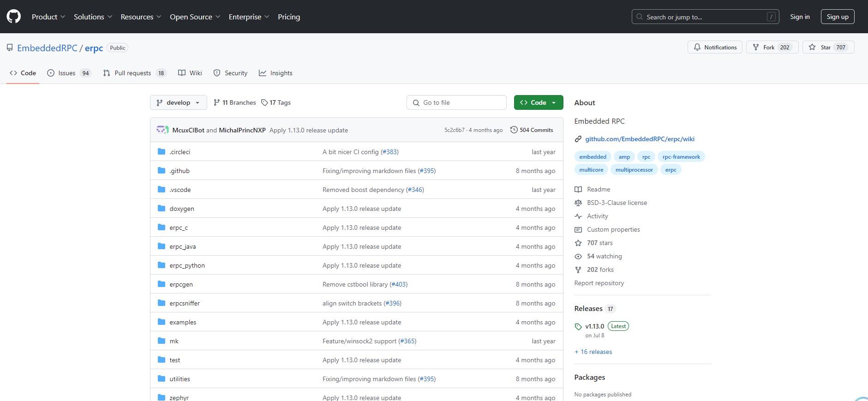Screen dimensions: 868x401
Task: Open the Insights tab
Action: point(276,73)
